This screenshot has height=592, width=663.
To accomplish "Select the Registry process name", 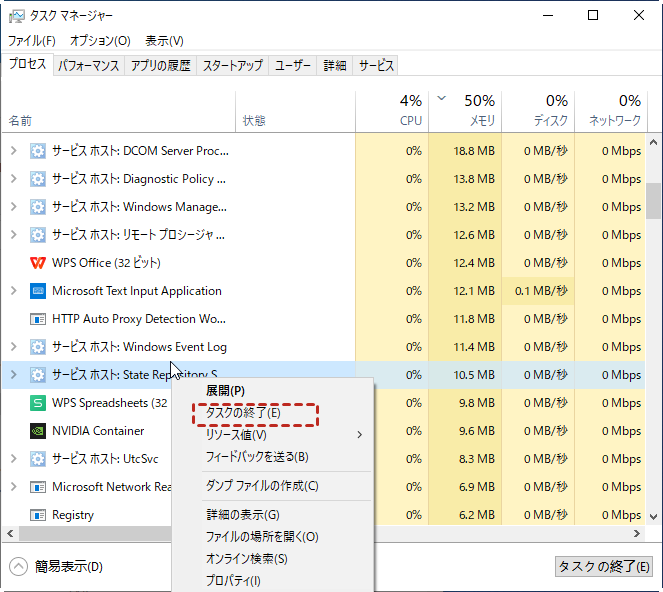I will 73,515.
